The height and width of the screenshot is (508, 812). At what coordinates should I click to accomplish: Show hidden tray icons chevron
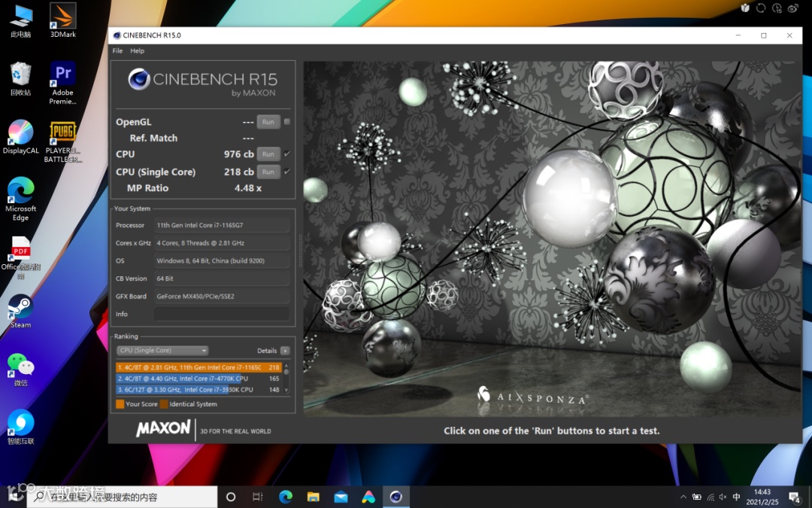[x=683, y=497]
